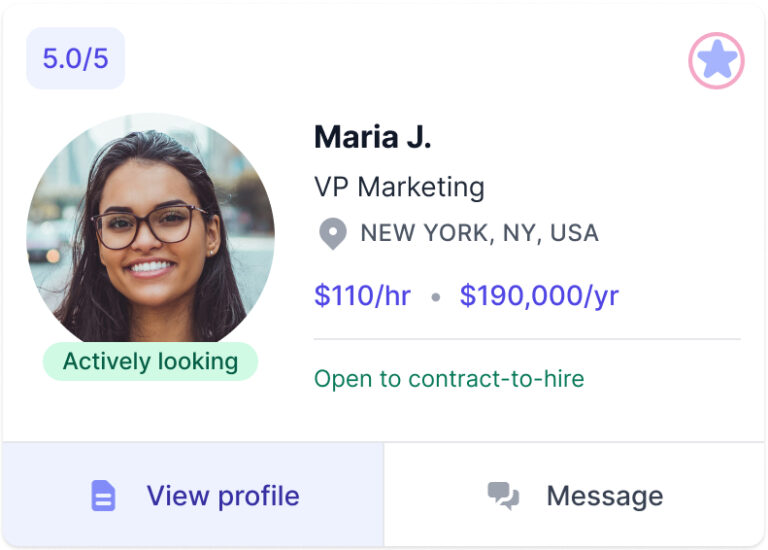Select the VP Marketing job title
The width and height of the screenshot is (768, 550).
click(399, 187)
